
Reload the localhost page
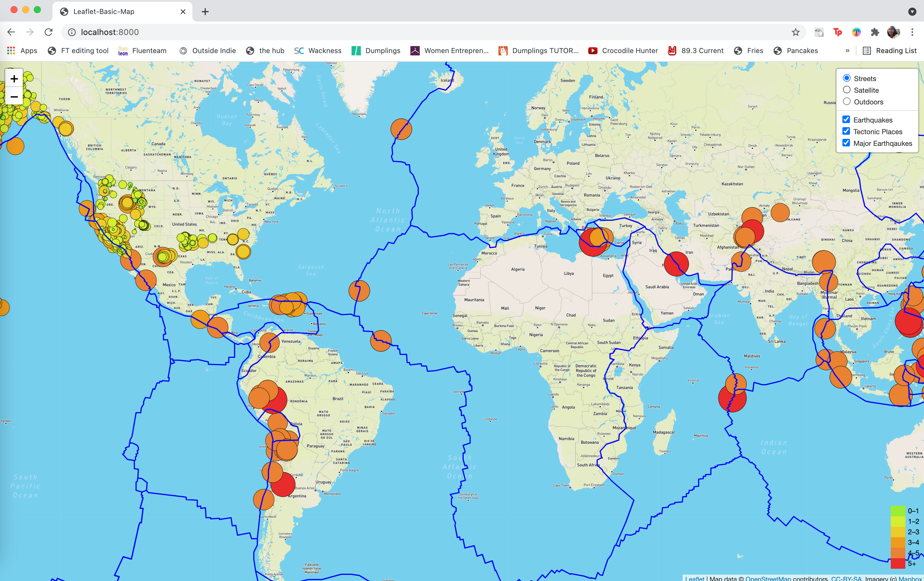(x=48, y=32)
